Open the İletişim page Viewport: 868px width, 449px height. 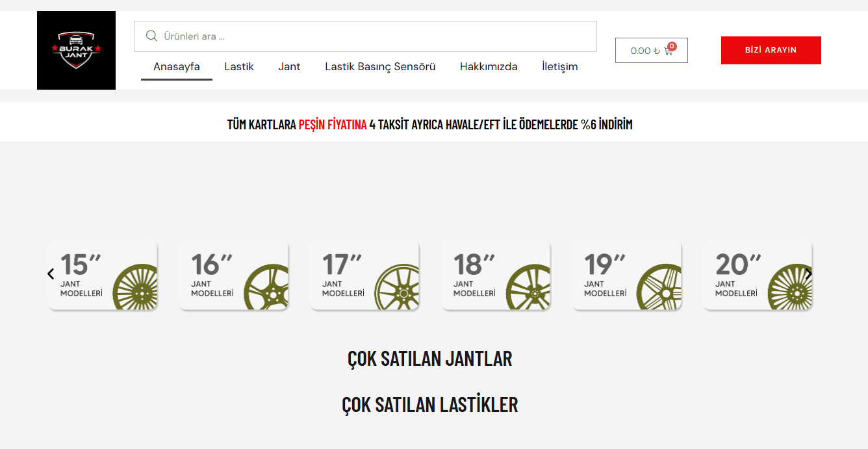click(559, 66)
